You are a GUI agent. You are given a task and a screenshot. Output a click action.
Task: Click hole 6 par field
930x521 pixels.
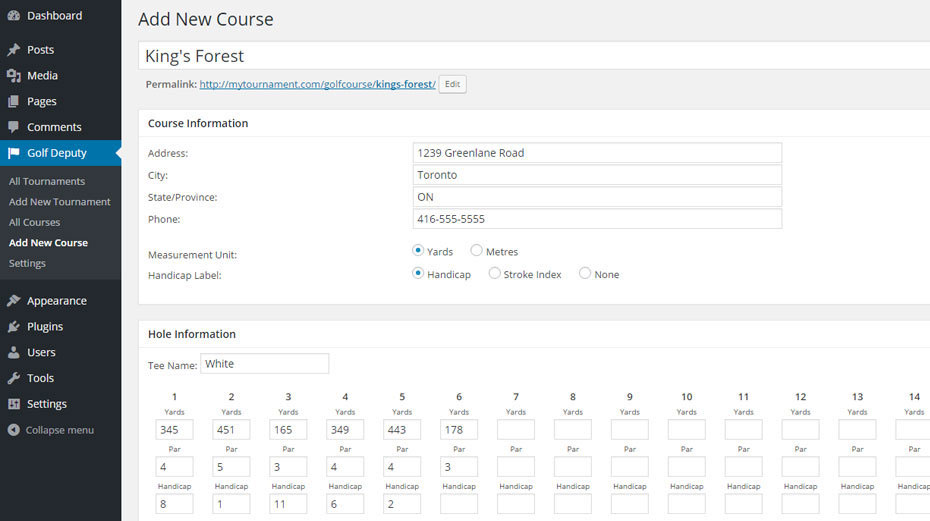pyautogui.click(x=459, y=467)
